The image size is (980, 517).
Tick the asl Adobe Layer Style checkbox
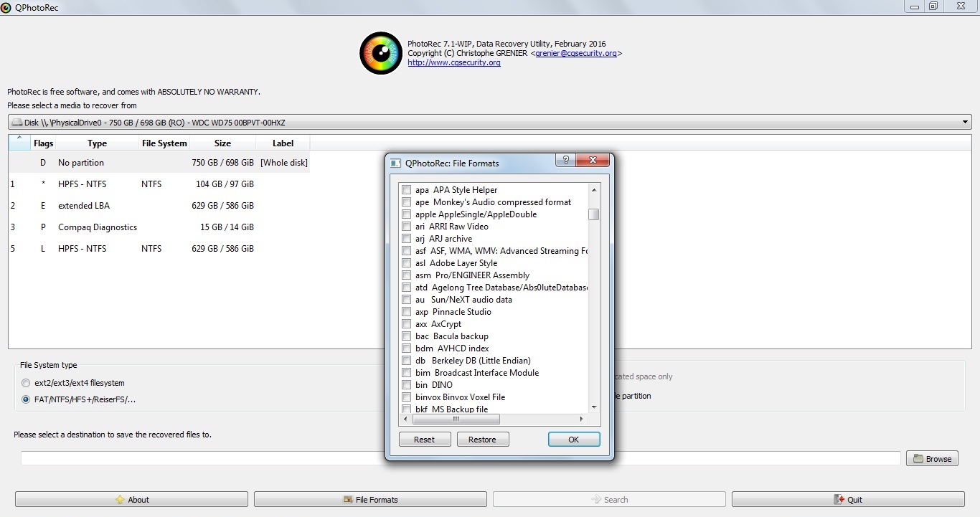coord(406,263)
